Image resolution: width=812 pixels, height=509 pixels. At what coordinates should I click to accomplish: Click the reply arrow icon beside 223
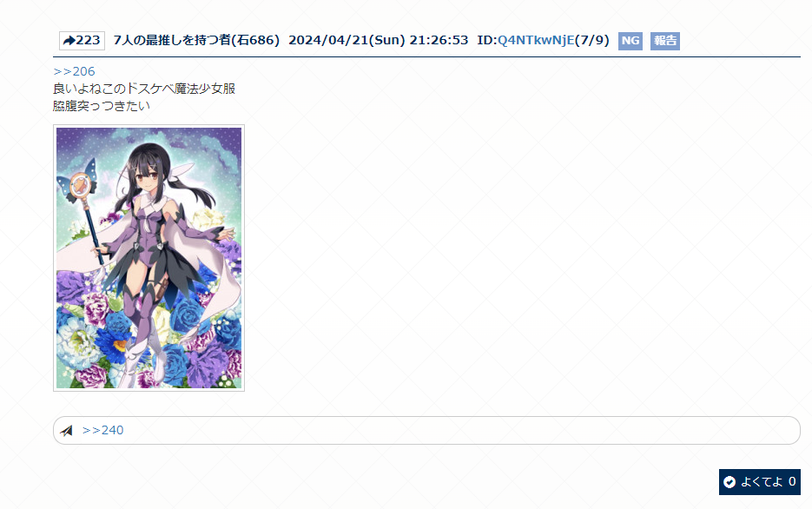pyautogui.click(x=69, y=40)
